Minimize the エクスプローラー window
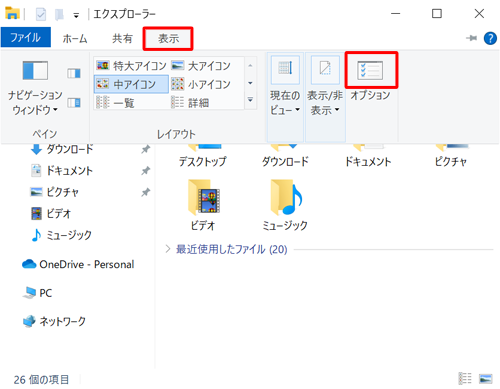500x389 pixels. 395,14
